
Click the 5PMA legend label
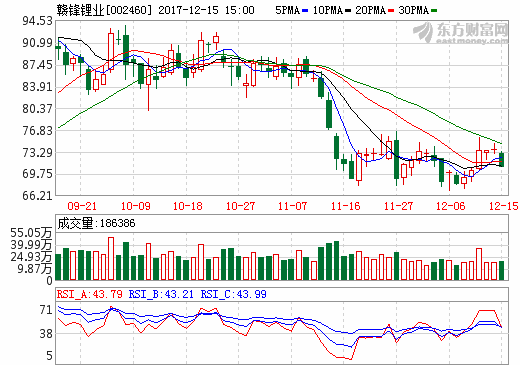287,11
